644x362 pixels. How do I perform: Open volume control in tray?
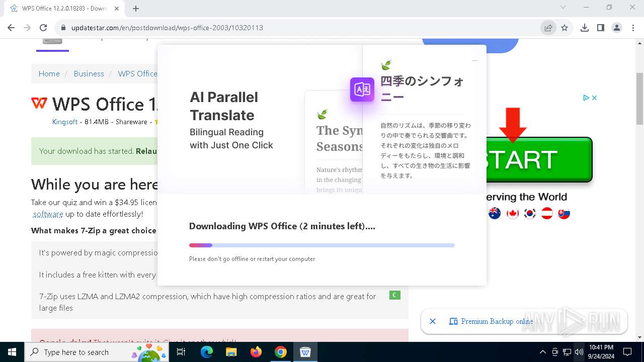pos(579,352)
